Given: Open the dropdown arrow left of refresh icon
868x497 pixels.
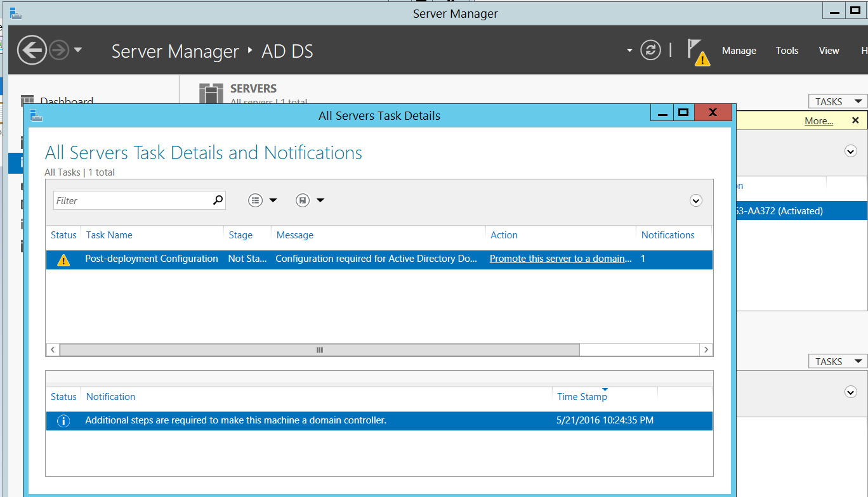Looking at the screenshot, I should point(629,50).
